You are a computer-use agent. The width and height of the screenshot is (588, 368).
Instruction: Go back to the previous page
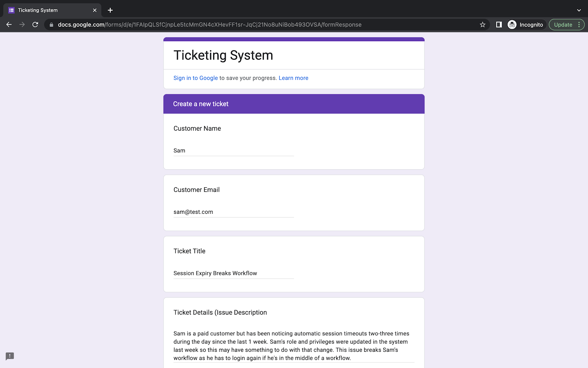tap(9, 25)
